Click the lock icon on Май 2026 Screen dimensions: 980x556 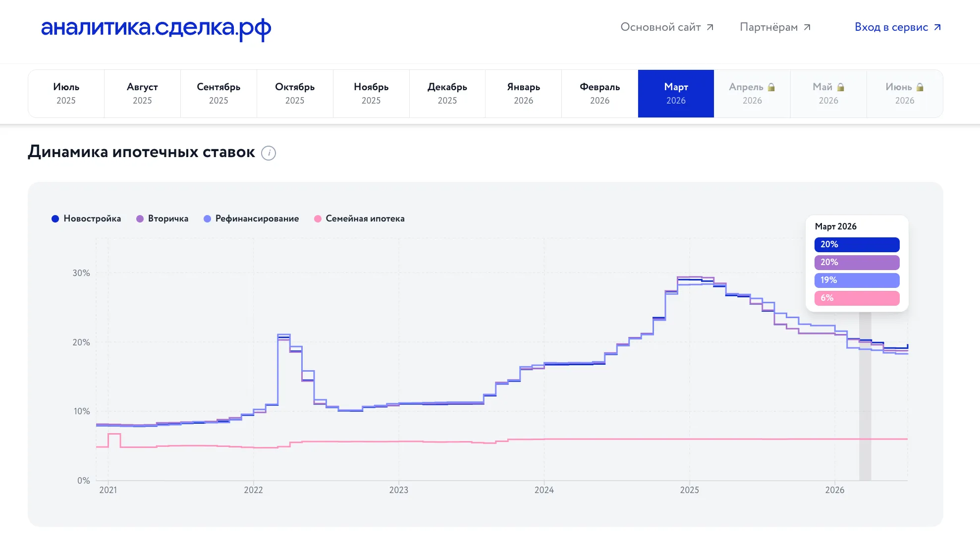(x=841, y=87)
